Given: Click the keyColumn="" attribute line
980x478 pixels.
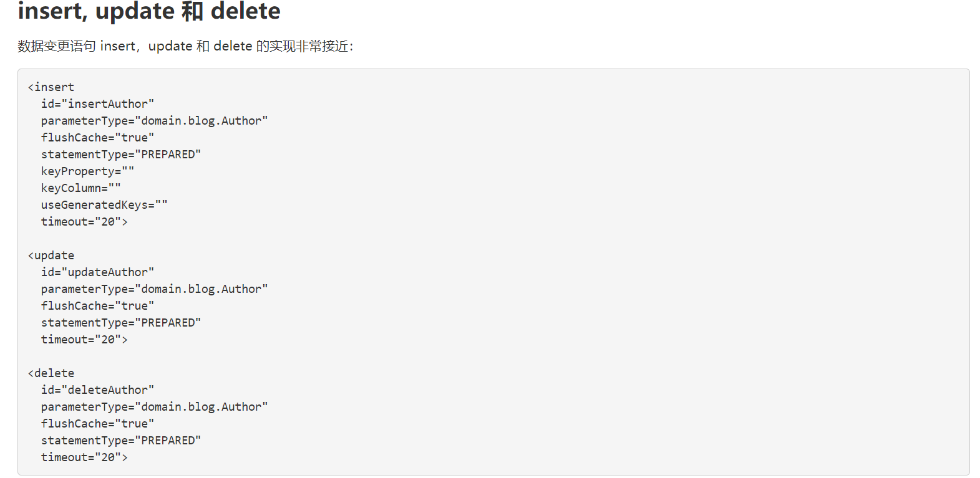Looking at the screenshot, I should pyautogui.click(x=81, y=188).
